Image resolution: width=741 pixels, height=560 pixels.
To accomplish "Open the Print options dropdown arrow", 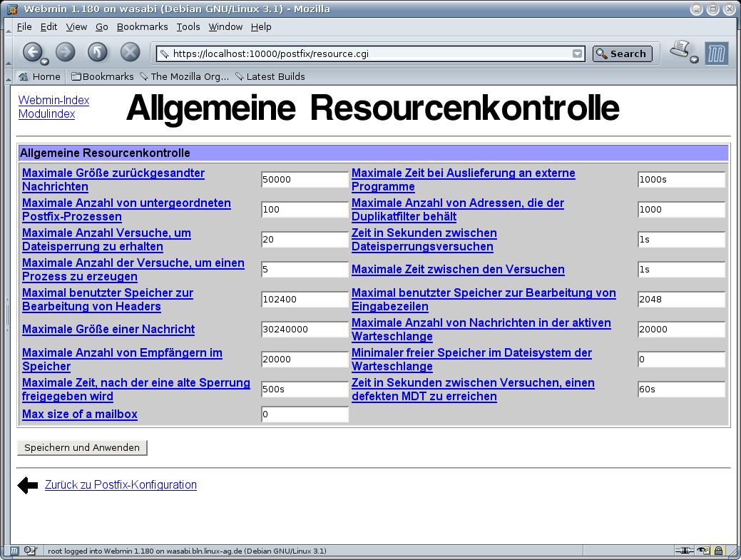I will tap(694, 59).
